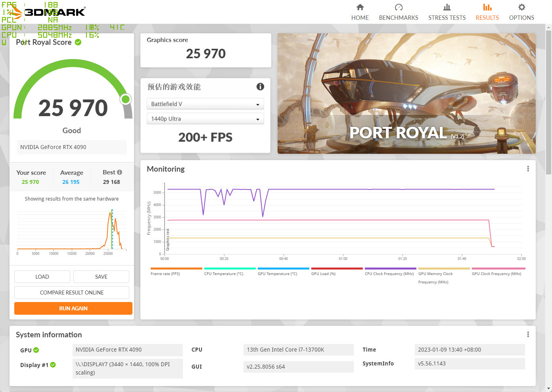Click the info icon on estimated game performance

pyautogui.click(x=260, y=87)
